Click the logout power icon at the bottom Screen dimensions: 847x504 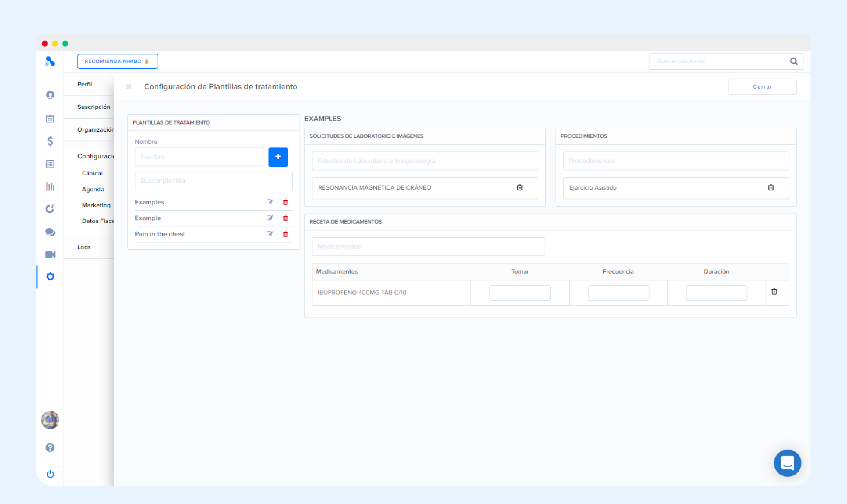coord(50,474)
